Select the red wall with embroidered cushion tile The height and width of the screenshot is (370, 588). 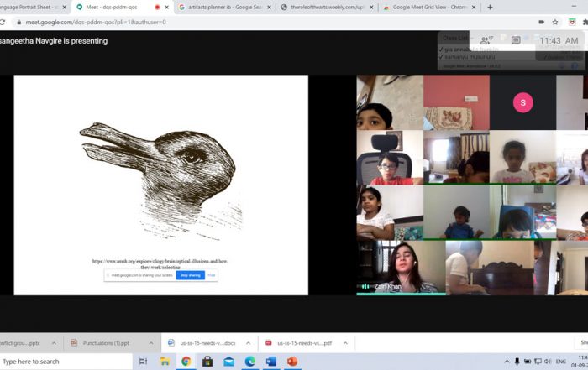click(x=456, y=102)
